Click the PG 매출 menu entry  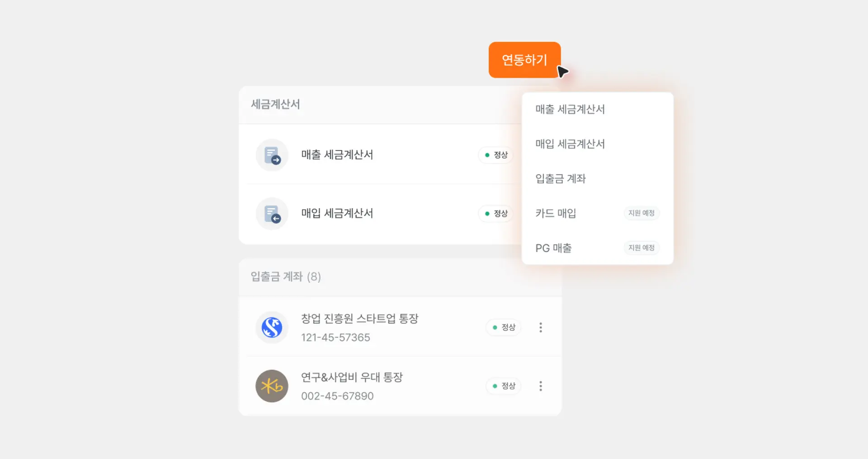point(553,248)
